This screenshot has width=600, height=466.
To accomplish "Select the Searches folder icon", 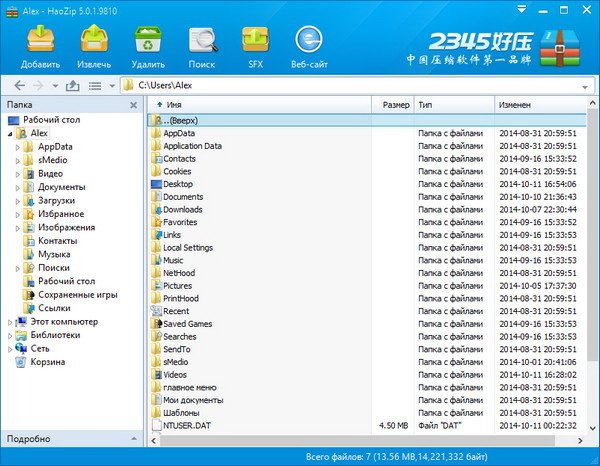I will pos(156,336).
